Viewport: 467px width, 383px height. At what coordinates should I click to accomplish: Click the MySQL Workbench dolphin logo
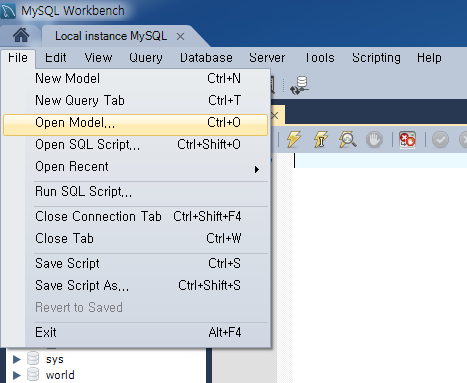click(x=8, y=11)
